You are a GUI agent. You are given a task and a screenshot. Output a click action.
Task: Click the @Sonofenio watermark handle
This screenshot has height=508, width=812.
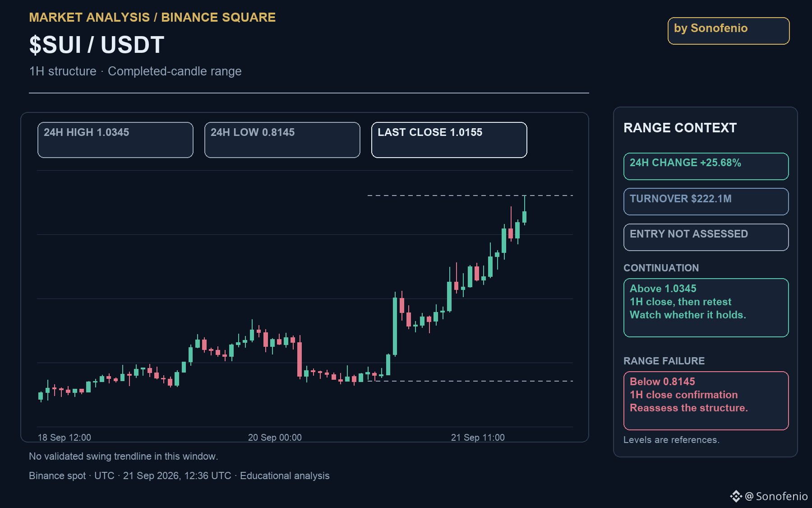pos(776,496)
